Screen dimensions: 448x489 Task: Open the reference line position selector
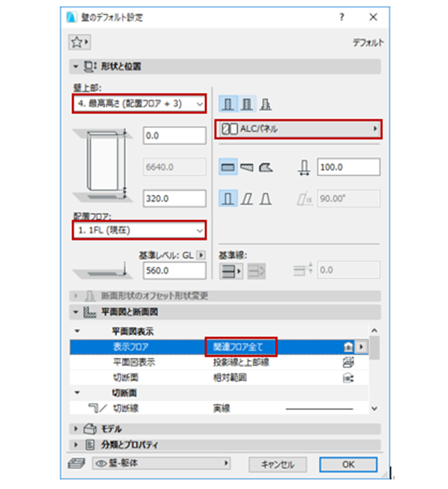[x=231, y=270]
